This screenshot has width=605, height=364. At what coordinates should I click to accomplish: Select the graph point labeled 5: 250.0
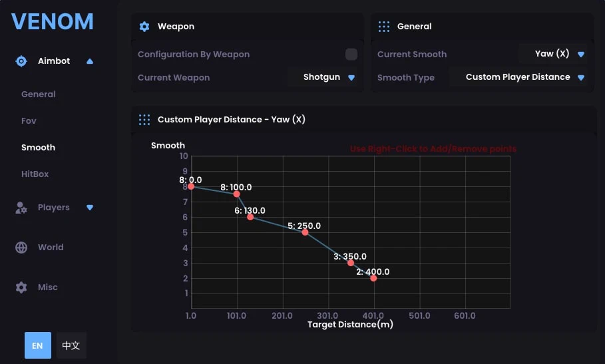coord(305,232)
